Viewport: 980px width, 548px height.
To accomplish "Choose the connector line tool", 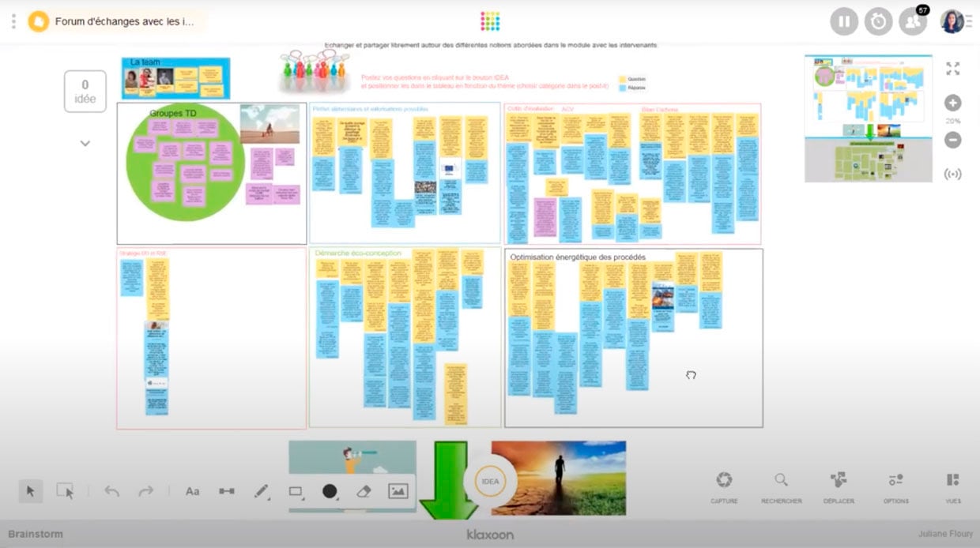I will pyautogui.click(x=227, y=491).
